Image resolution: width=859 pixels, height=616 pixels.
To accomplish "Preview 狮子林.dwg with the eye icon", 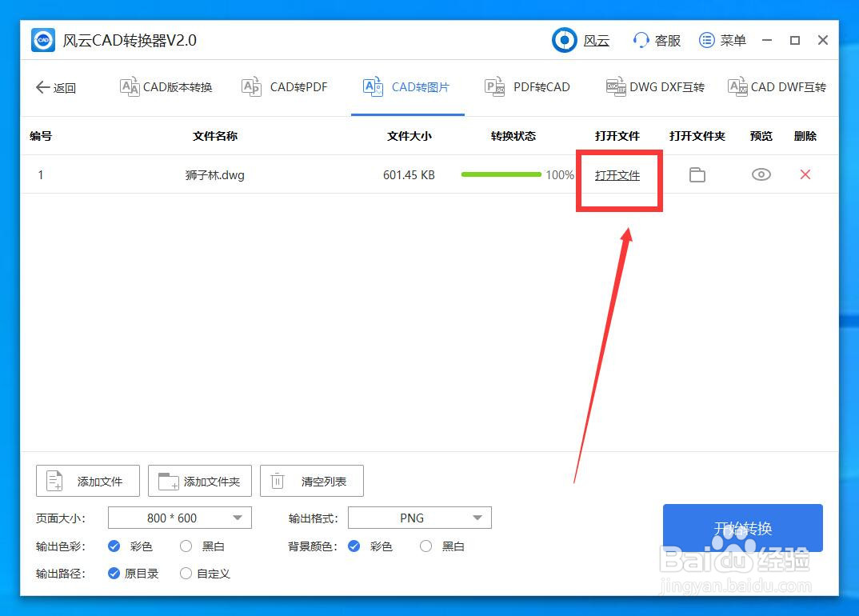I will [761, 174].
